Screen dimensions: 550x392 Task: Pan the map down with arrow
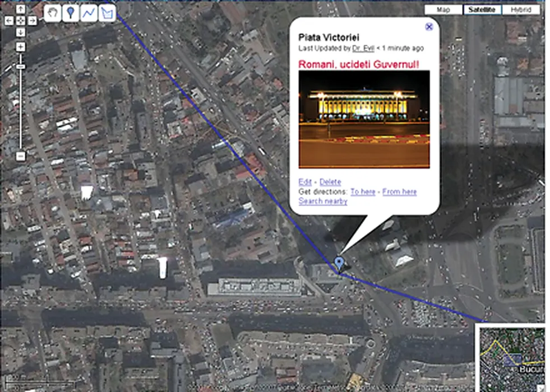(21, 32)
